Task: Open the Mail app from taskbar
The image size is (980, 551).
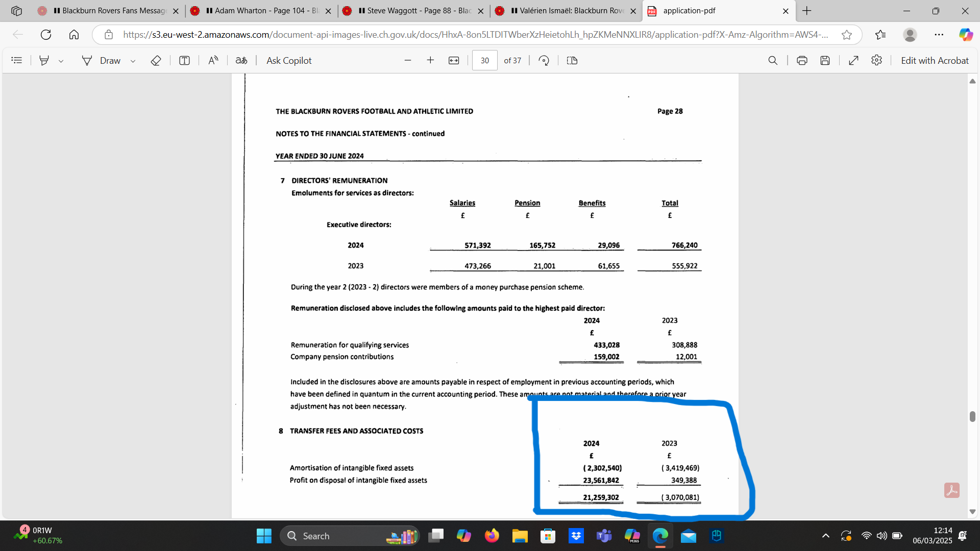Action: 689,536
